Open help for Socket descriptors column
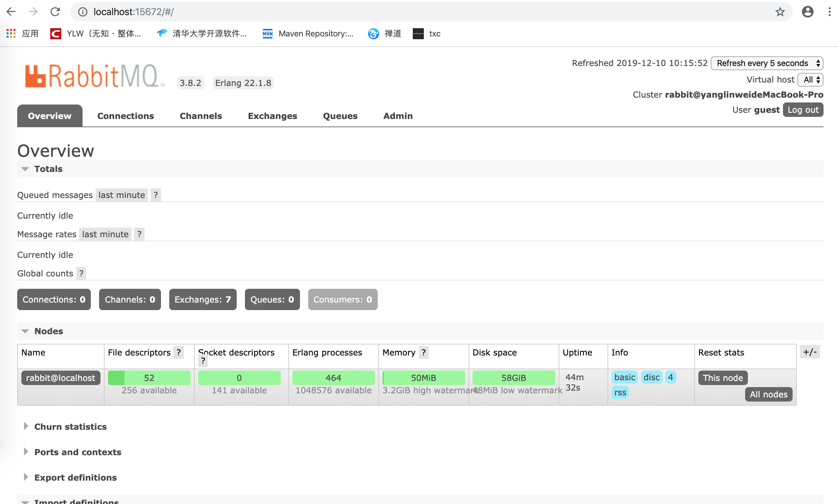 point(203,361)
